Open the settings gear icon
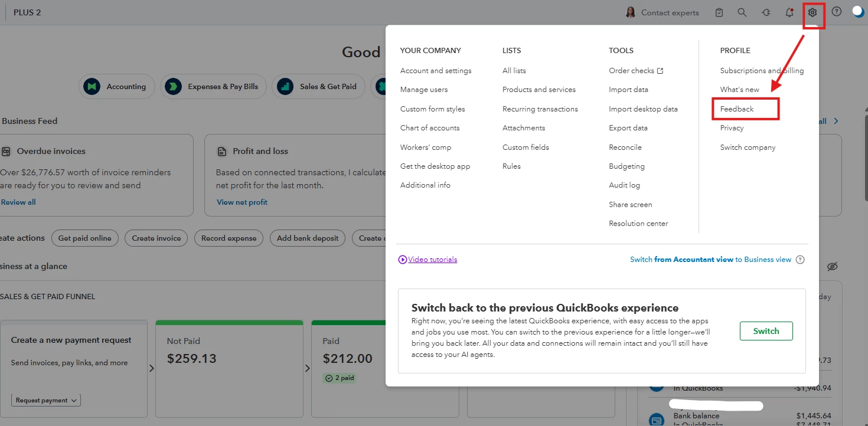The image size is (868, 426). tap(812, 12)
